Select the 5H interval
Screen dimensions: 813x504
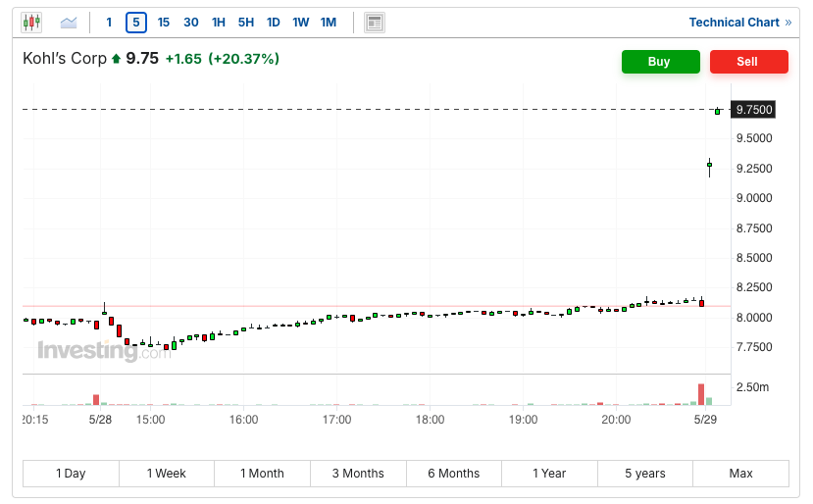coord(246,23)
